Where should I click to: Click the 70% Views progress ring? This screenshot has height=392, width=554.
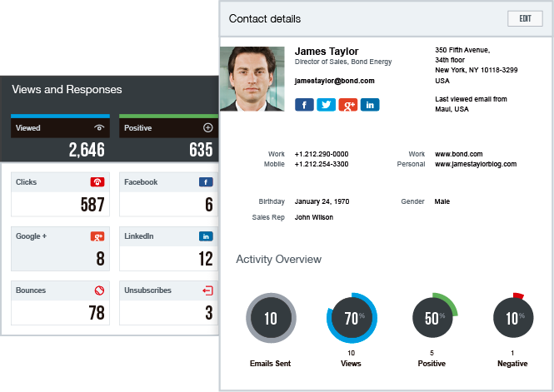tap(351, 318)
